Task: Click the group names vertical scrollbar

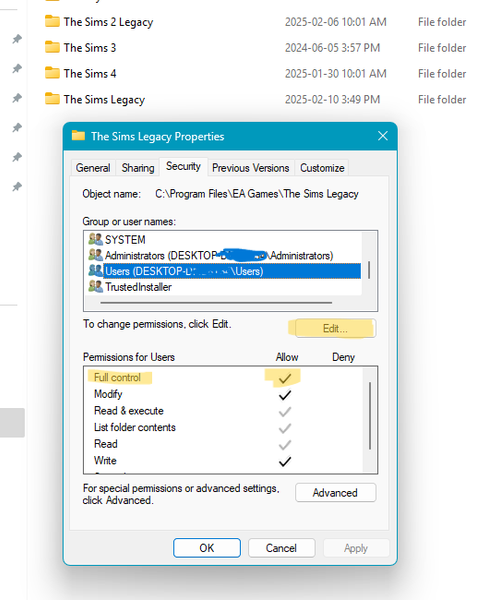Action: click(369, 270)
